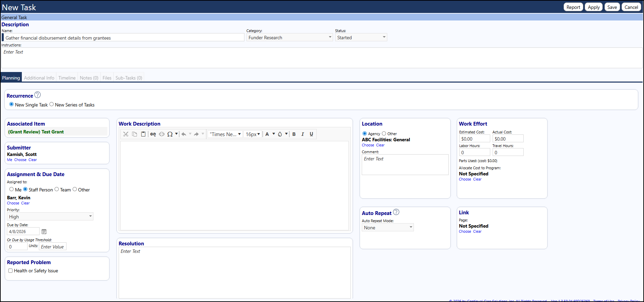The image size is (644, 302).
Task: Switch to the Planning tab
Action: (11, 77)
